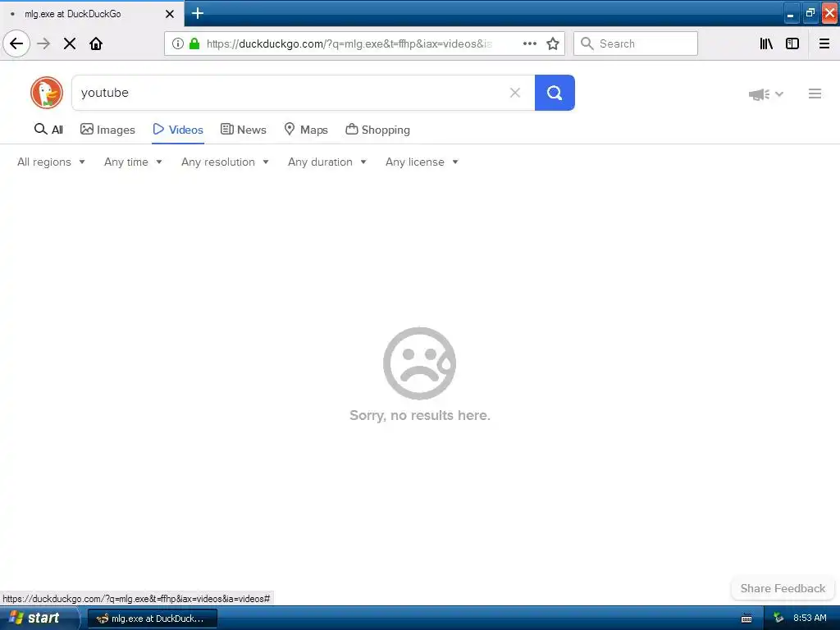Select mlg.exe at DuckDuck taskbar button

152,619
